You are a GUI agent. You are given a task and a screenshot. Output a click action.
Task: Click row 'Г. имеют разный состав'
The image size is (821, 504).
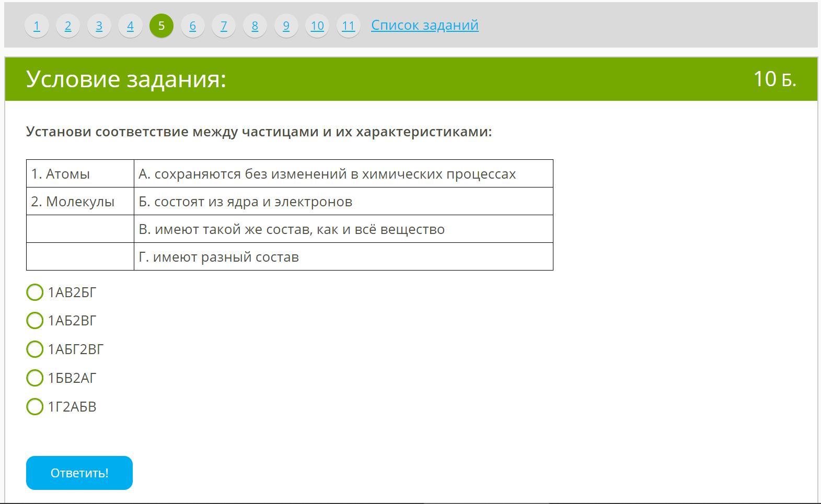click(x=343, y=256)
